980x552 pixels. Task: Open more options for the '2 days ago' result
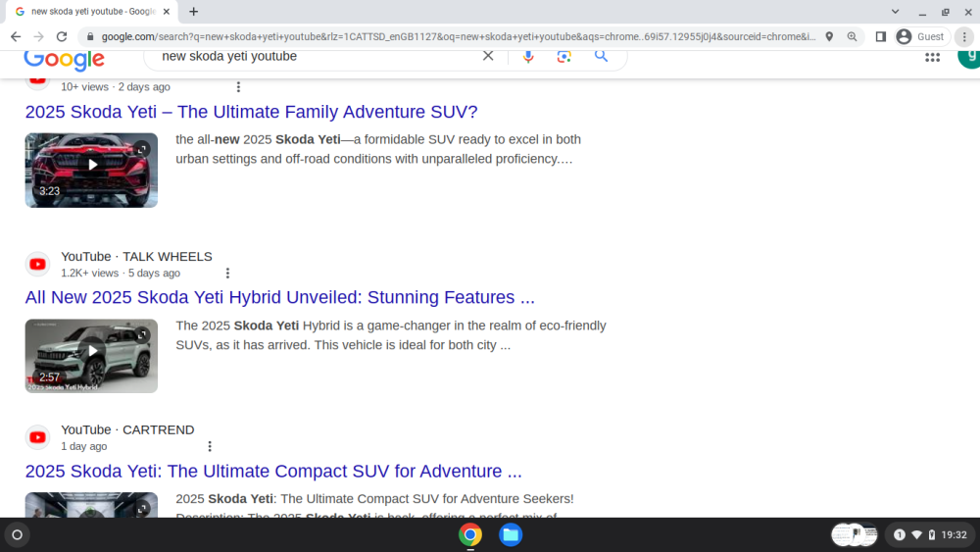coord(238,87)
